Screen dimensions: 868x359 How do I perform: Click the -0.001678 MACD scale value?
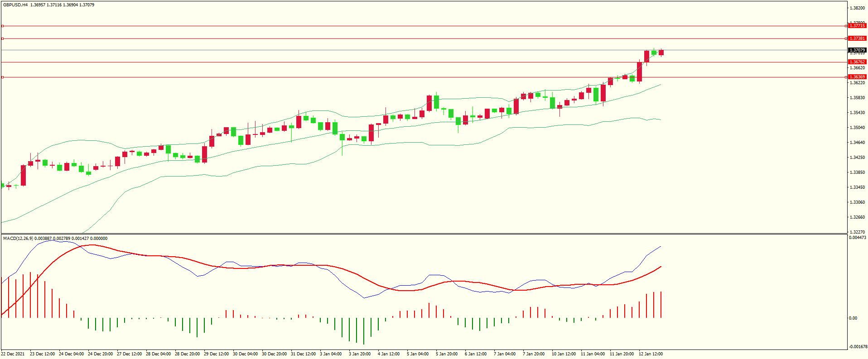(x=858, y=347)
